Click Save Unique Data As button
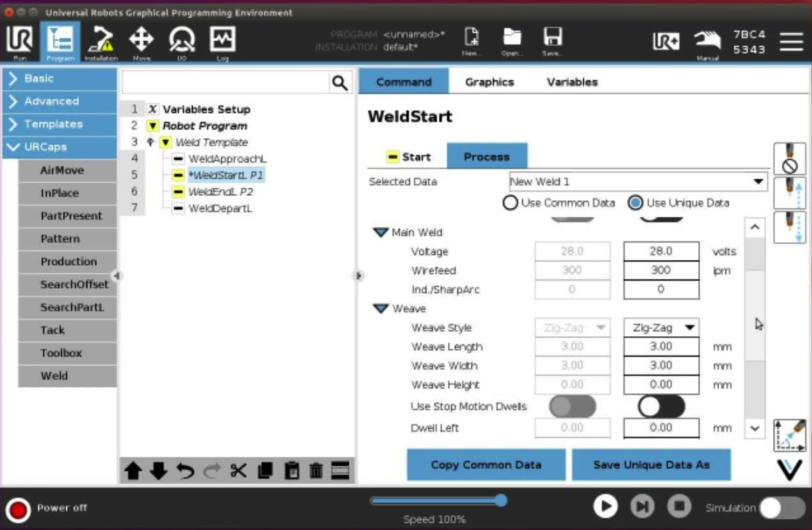 (x=652, y=464)
